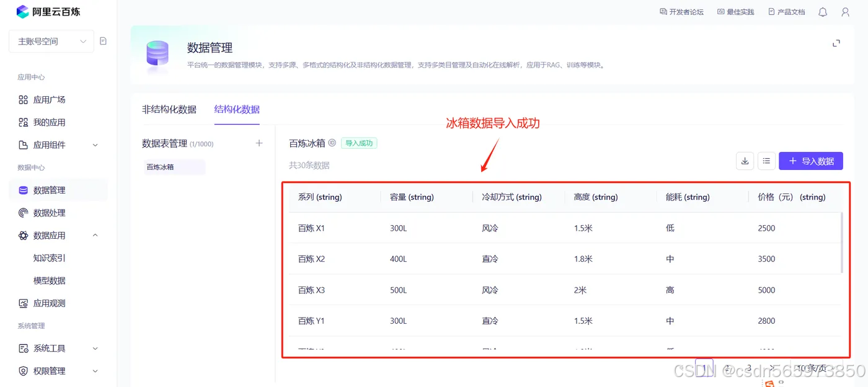Download the table data
Image resolution: width=868 pixels, height=387 pixels.
click(x=745, y=161)
